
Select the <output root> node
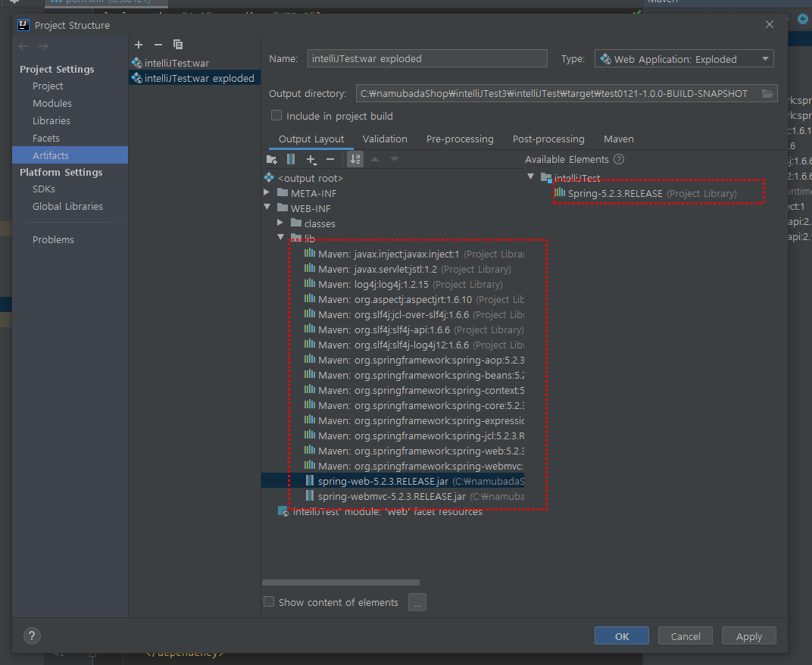pyautogui.click(x=311, y=178)
